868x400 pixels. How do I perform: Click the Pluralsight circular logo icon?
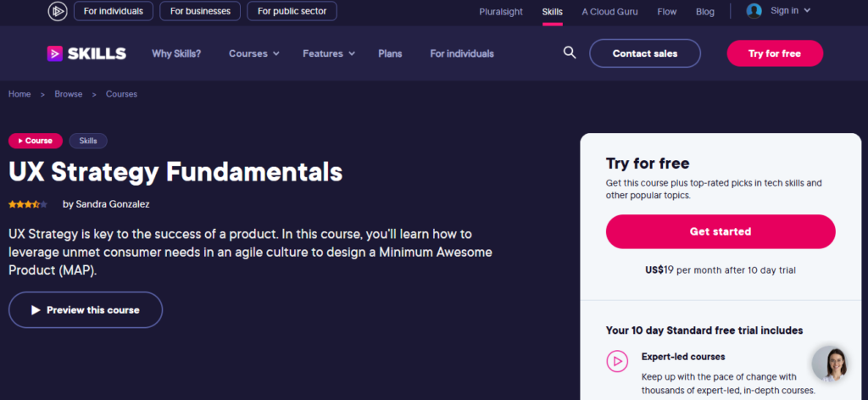[58, 11]
